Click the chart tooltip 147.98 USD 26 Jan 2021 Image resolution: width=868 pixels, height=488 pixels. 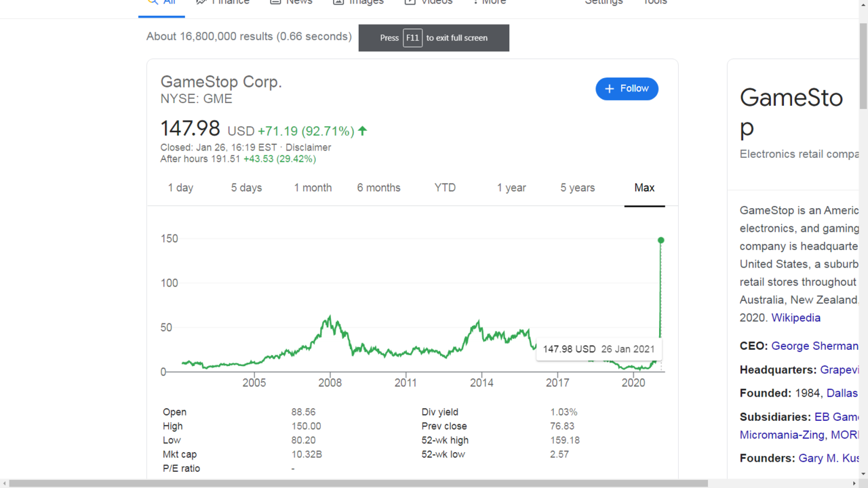[x=599, y=349]
